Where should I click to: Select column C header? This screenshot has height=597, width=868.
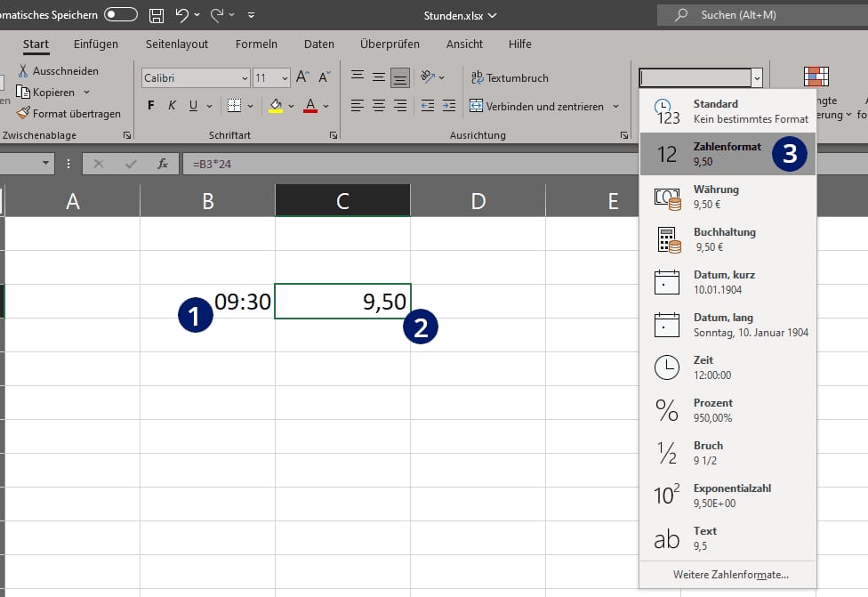pyautogui.click(x=342, y=200)
